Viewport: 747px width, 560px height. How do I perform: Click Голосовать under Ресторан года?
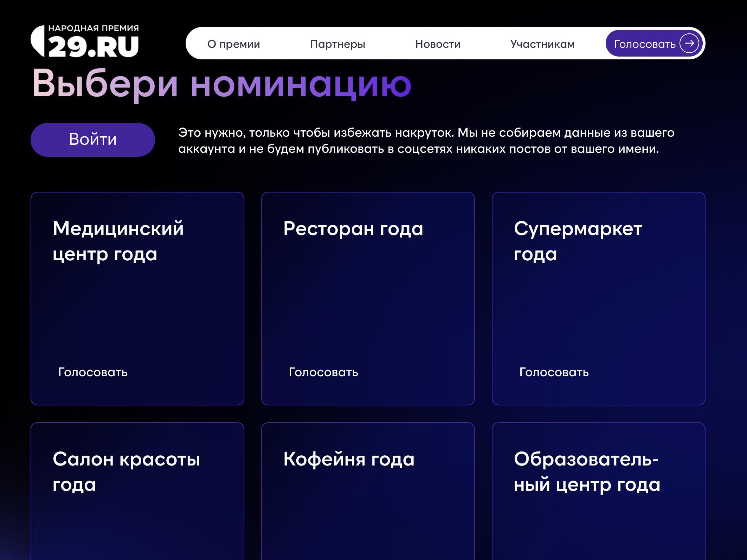pos(323,372)
